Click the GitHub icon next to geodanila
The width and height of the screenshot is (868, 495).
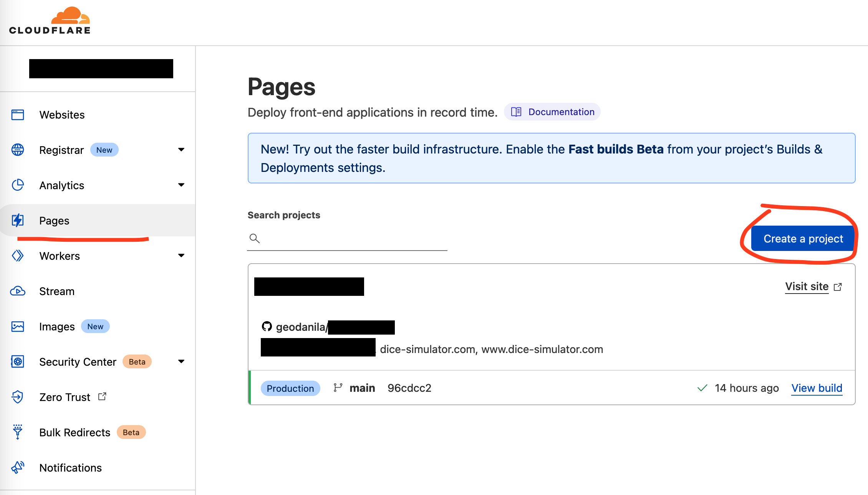(x=267, y=327)
